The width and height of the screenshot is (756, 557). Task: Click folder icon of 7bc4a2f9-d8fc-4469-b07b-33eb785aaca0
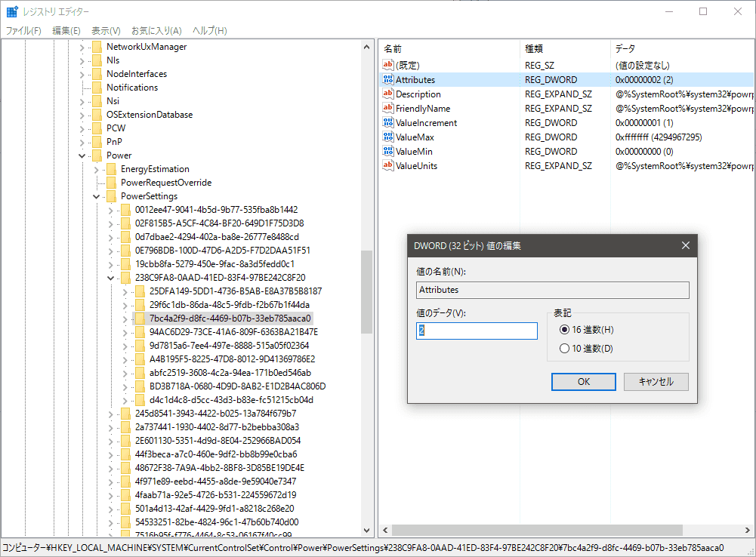pyautogui.click(x=140, y=319)
